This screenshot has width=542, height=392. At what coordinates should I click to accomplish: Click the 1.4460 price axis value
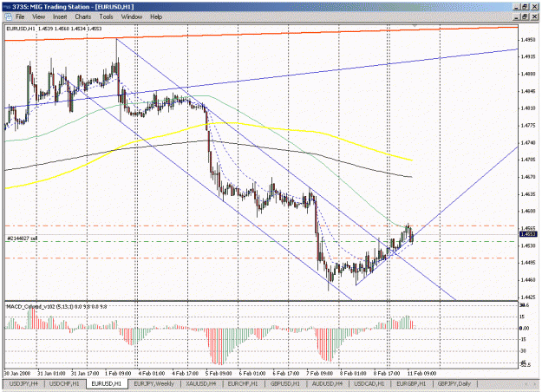(528, 279)
